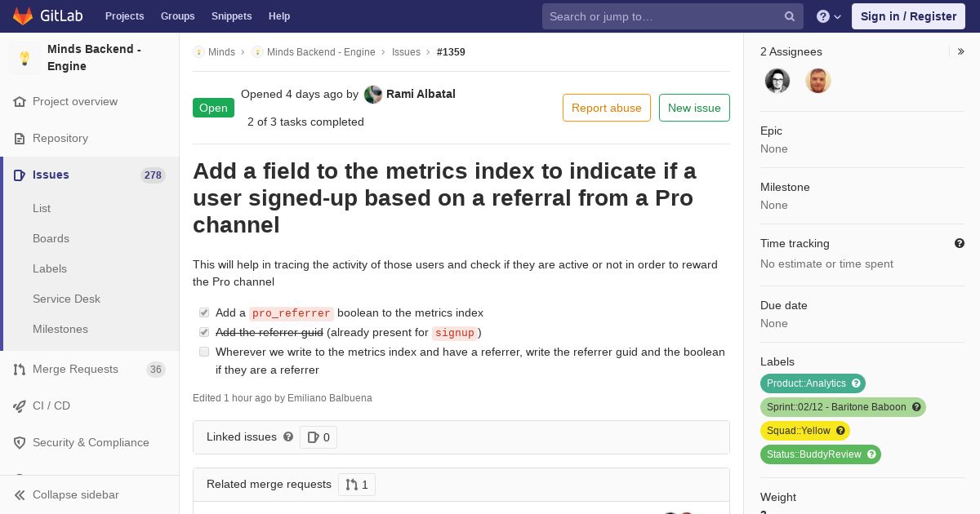980x514 pixels.
Task: Open the Projects menu in navbar
Action: click(124, 16)
